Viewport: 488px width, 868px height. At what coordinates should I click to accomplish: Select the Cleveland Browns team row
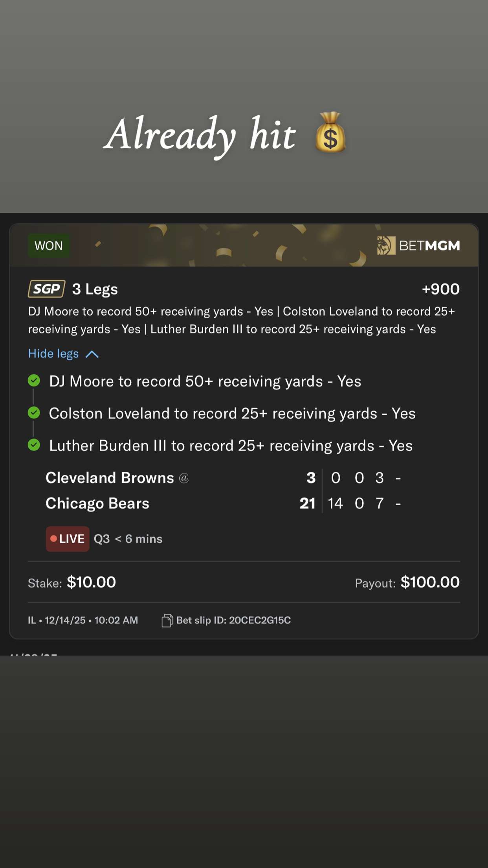click(110, 478)
